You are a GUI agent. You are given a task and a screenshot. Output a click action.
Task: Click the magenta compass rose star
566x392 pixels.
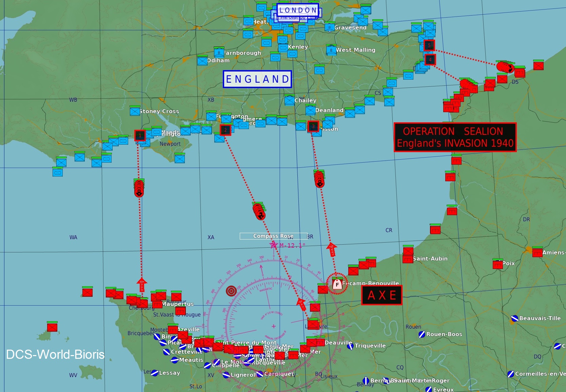tap(274, 245)
